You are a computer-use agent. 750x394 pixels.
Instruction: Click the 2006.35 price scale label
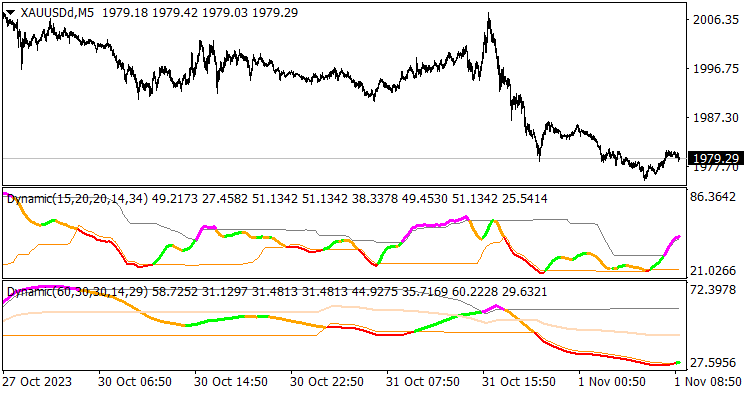coord(716,20)
